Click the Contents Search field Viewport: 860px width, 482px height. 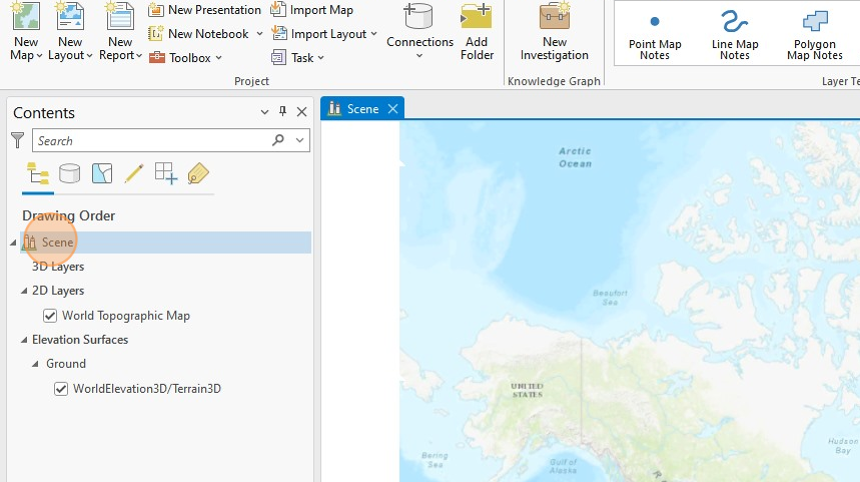coord(152,140)
